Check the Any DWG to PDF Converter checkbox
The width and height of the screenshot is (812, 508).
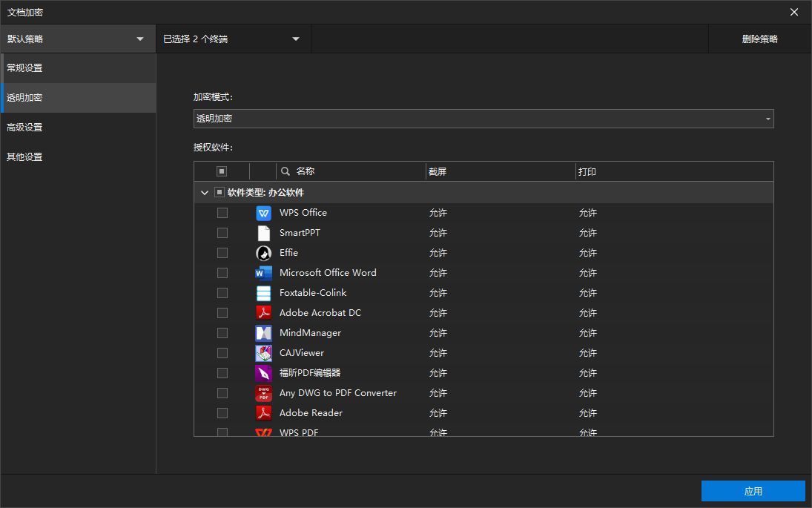222,393
